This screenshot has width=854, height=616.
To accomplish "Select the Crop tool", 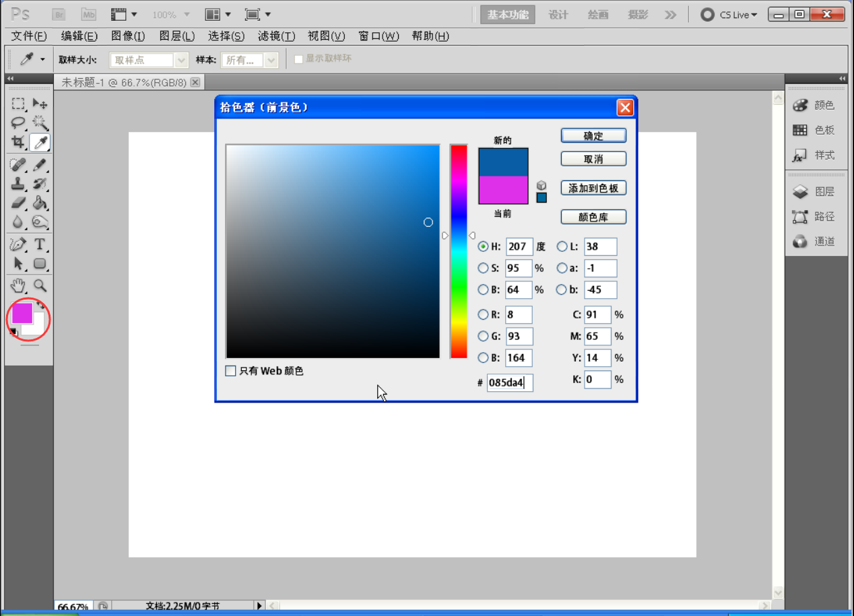I will [x=18, y=143].
